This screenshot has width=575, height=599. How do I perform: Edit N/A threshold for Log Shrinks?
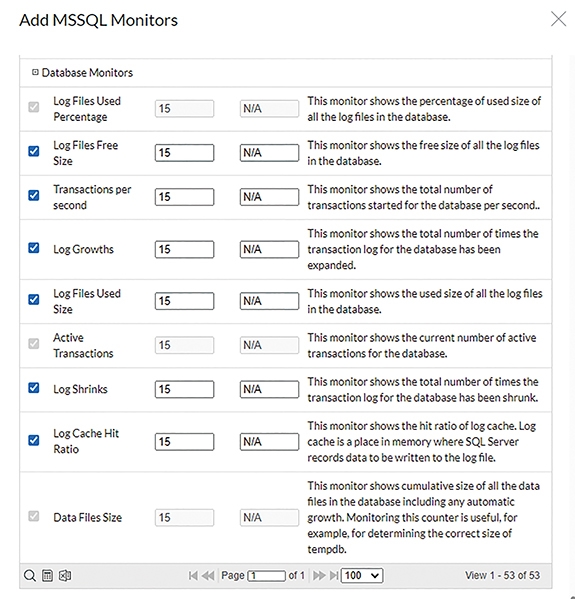click(x=269, y=389)
